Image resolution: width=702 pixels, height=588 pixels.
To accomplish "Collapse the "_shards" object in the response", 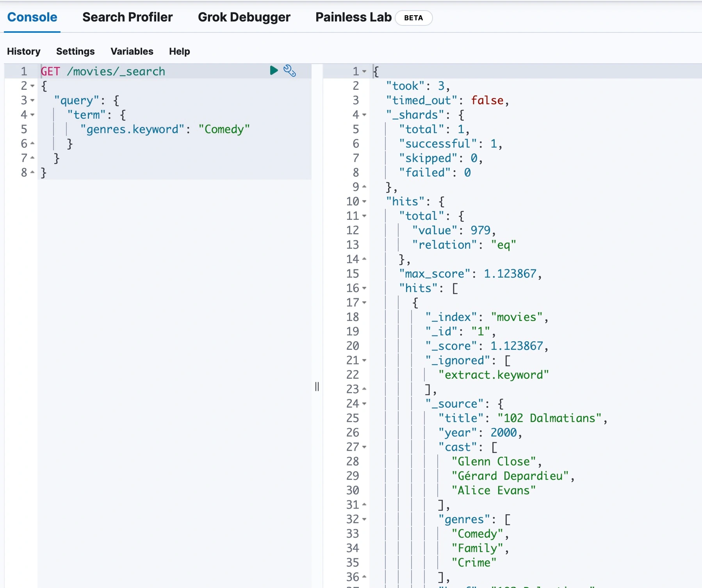I will (364, 115).
